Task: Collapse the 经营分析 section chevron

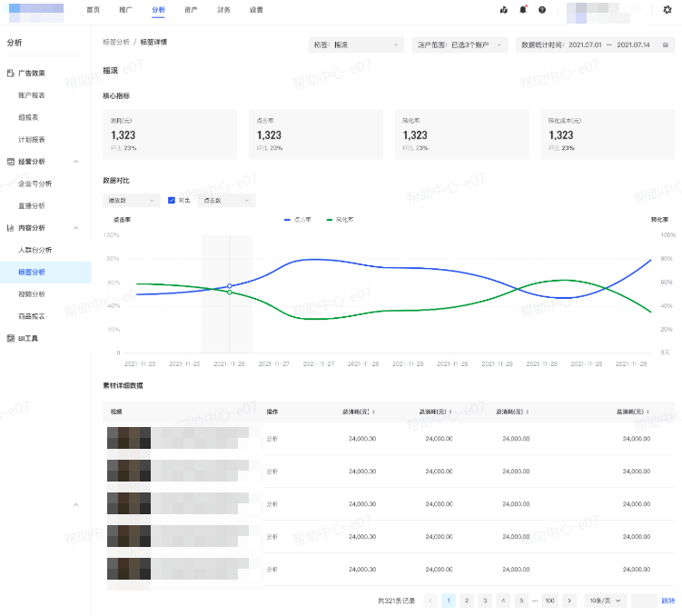Action: [75, 162]
